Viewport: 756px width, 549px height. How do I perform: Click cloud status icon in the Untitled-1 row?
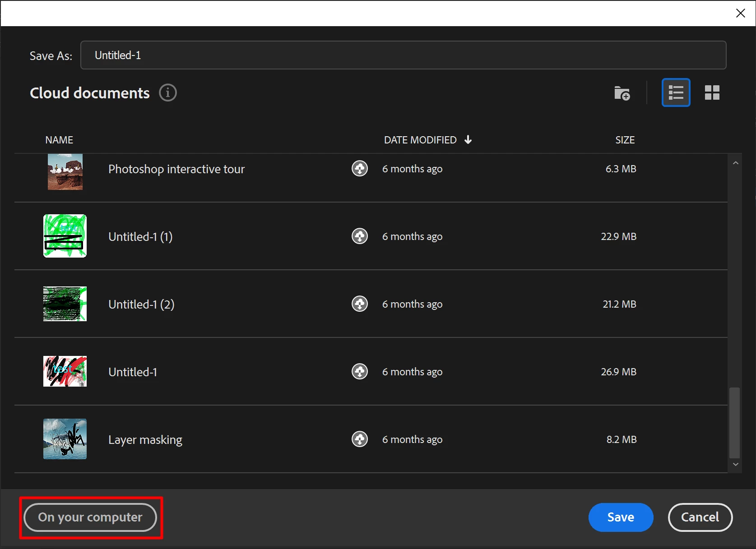(360, 371)
